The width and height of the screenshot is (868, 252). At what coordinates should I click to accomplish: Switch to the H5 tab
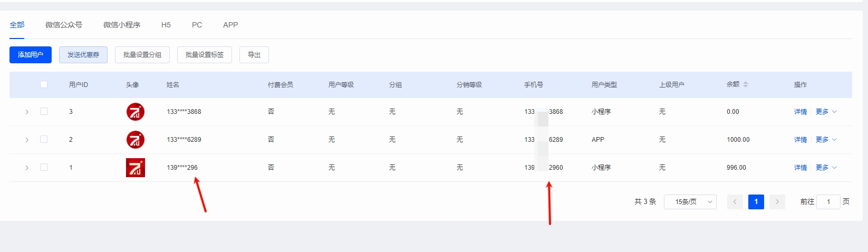click(x=166, y=25)
